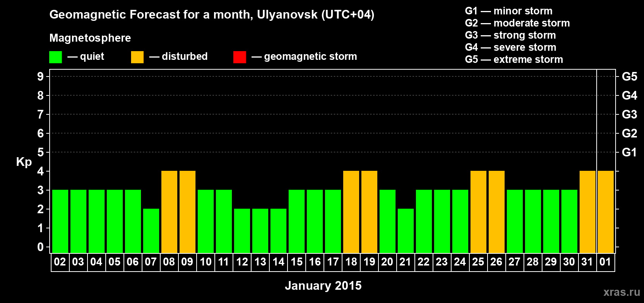Select the orange bar for day 26
644x303 pixels.
(497, 212)
